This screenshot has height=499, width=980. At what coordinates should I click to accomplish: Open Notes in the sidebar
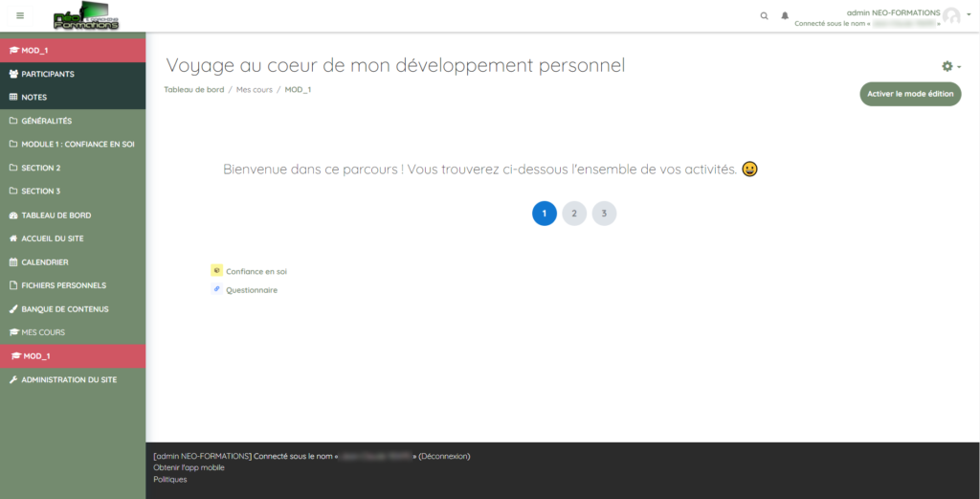click(73, 98)
